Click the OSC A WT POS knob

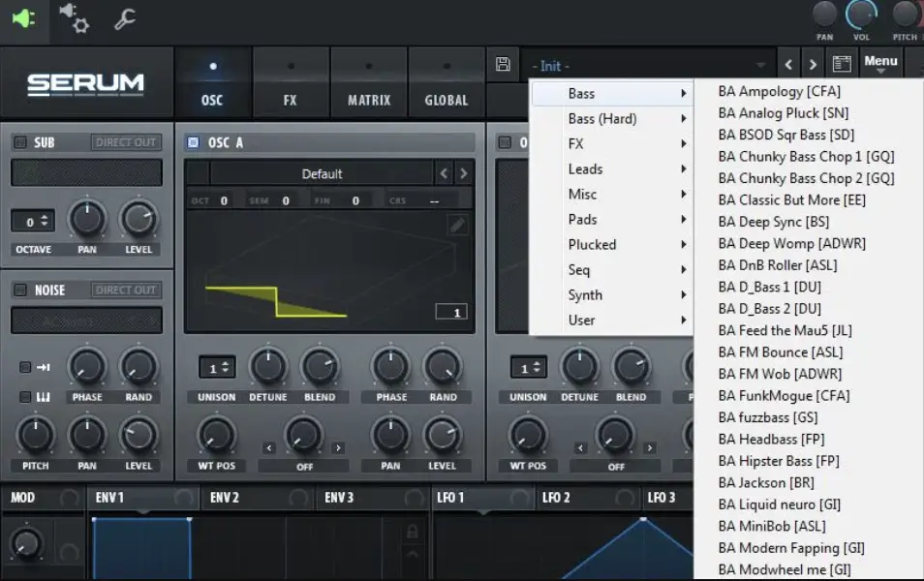point(216,435)
